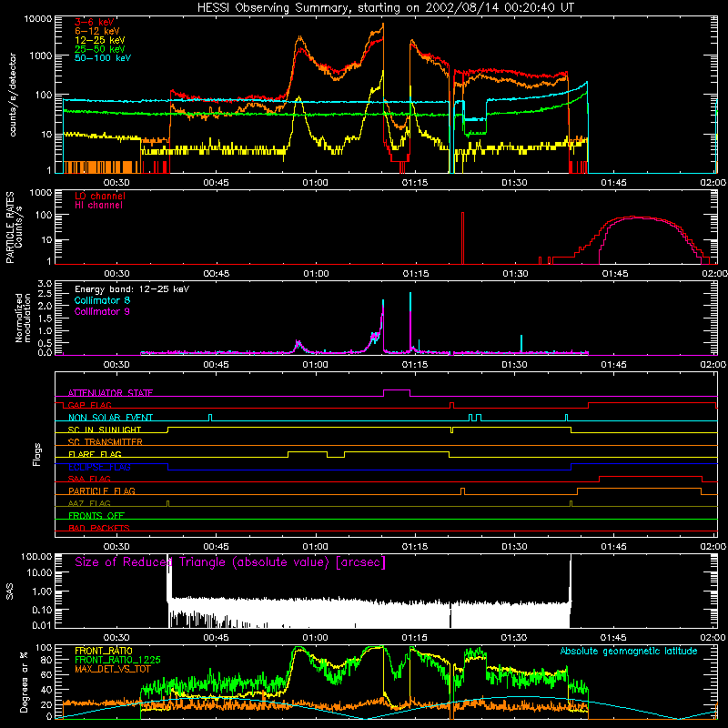Select the red 3-6 keV legend label
Viewport: 728px width, 728px height.
[95, 22]
